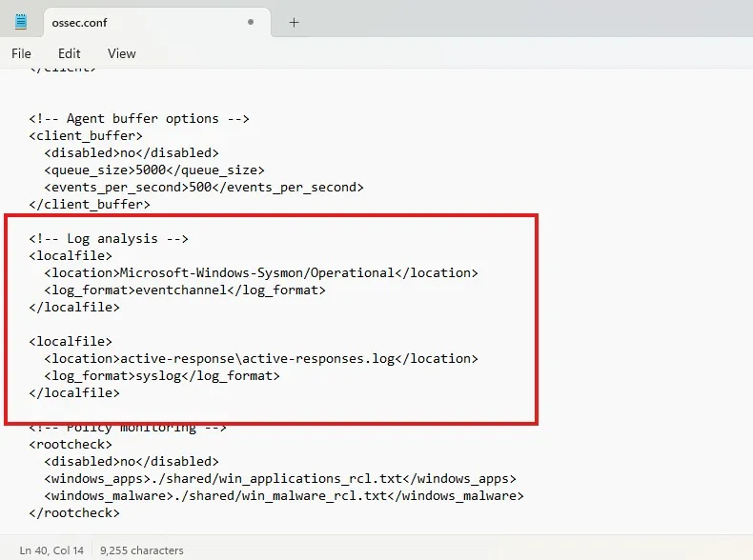Click the syslog log_format value
Image resolution: width=753 pixels, height=560 pixels.
(x=158, y=376)
